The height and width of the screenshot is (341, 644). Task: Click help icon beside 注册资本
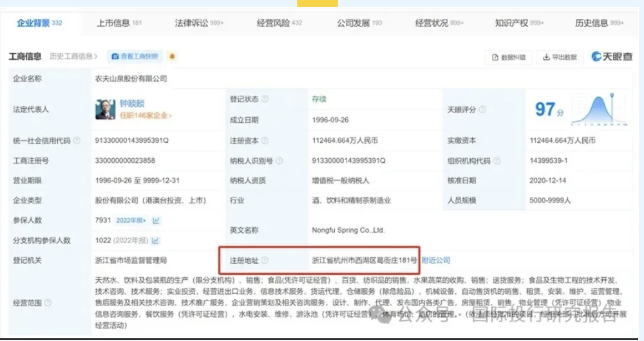tap(265, 141)
